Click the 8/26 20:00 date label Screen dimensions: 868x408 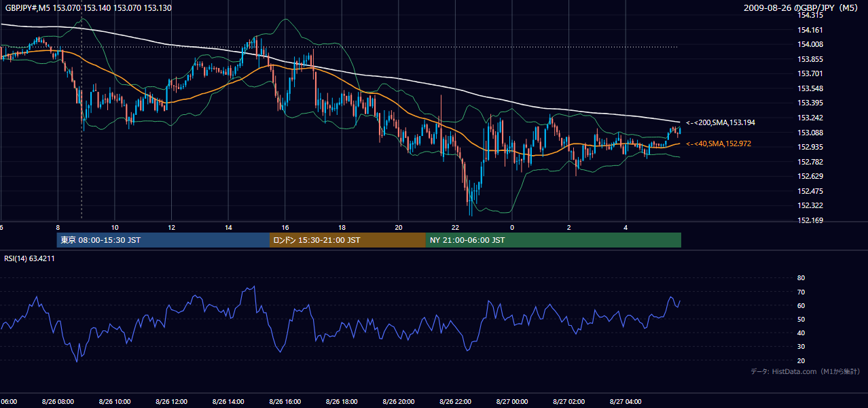point(399,402)
